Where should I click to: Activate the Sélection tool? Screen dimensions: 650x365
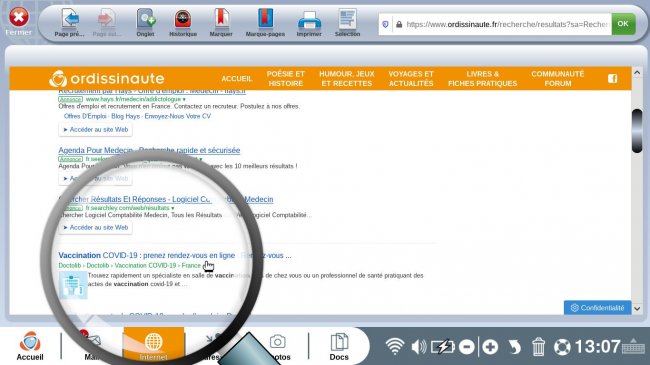tap(347, 23)
